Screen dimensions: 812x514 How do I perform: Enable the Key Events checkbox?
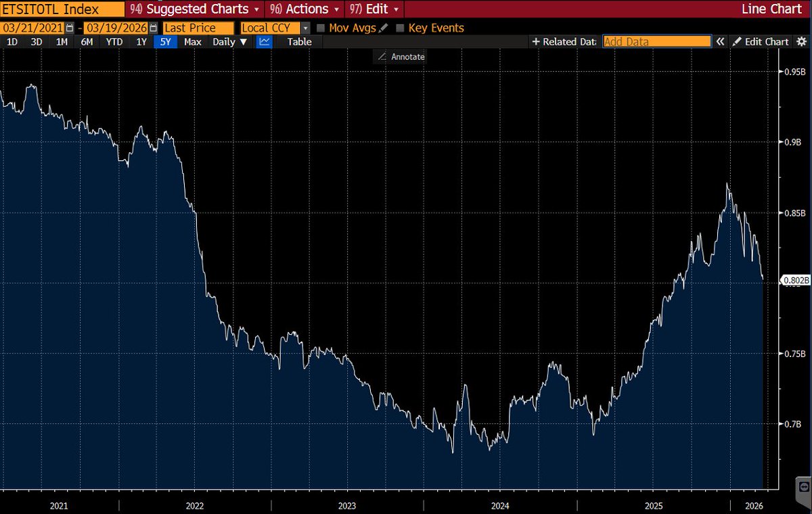click(400, 28)
